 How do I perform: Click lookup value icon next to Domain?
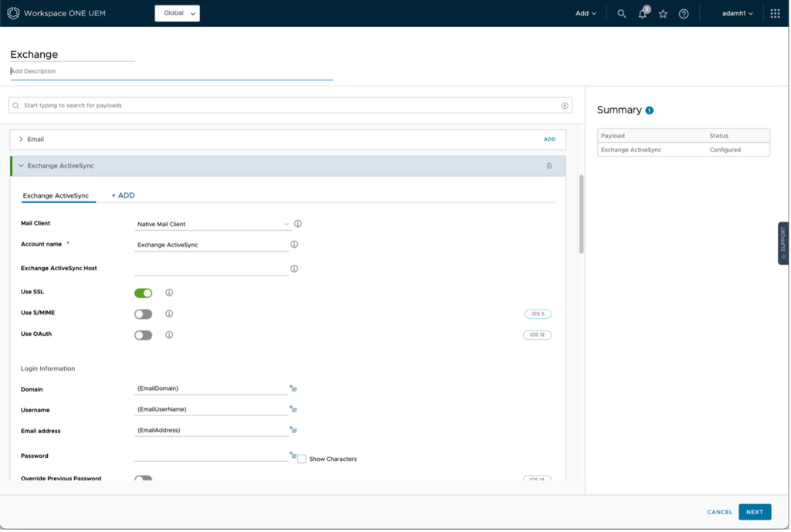294,388
